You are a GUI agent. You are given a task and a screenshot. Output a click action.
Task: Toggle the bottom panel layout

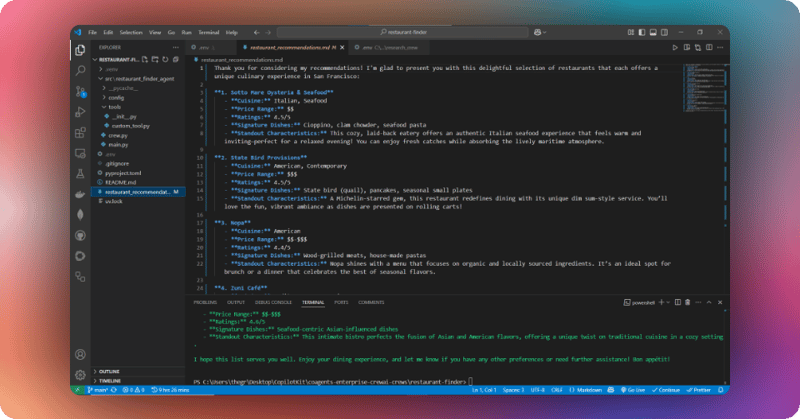(x=653, y=32)
